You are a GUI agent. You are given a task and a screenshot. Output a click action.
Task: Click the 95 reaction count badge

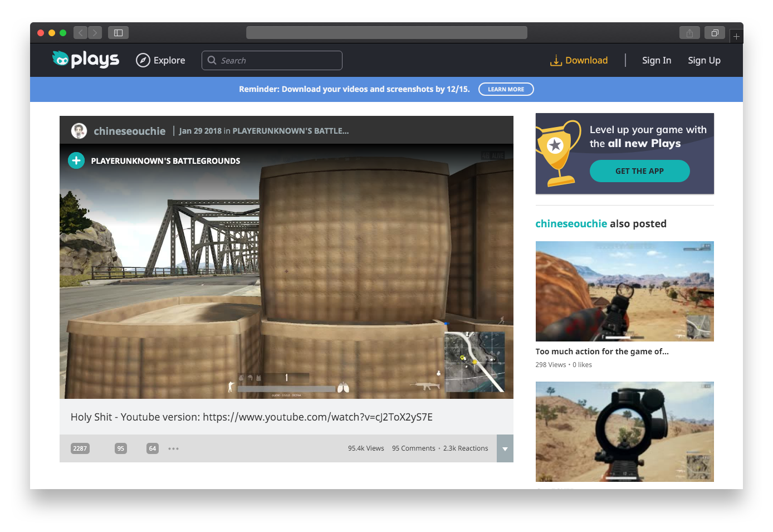tap(121, 448)
